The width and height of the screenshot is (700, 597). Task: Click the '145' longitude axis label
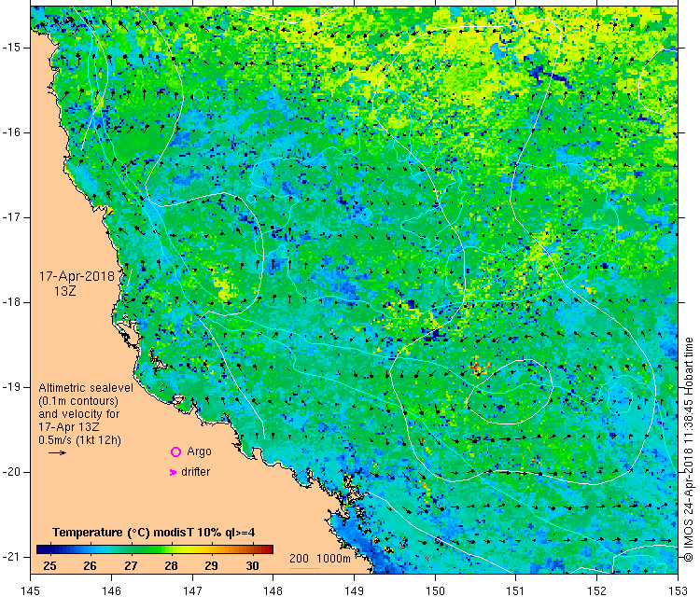coord(31,590)
